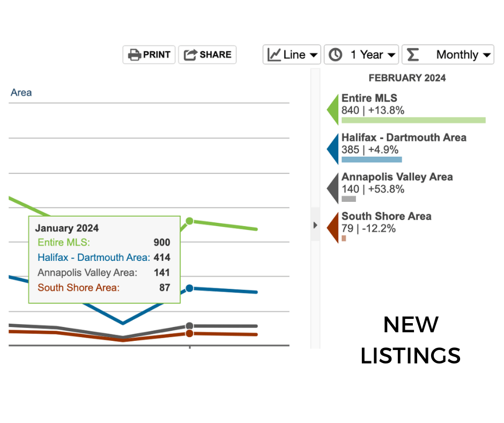Click the line chart icon

(274, 55)
